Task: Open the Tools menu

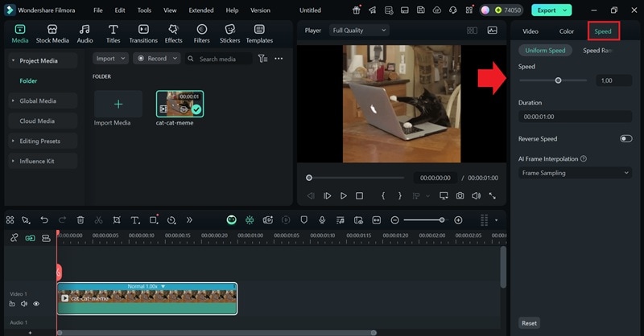Action: point(144,10)
